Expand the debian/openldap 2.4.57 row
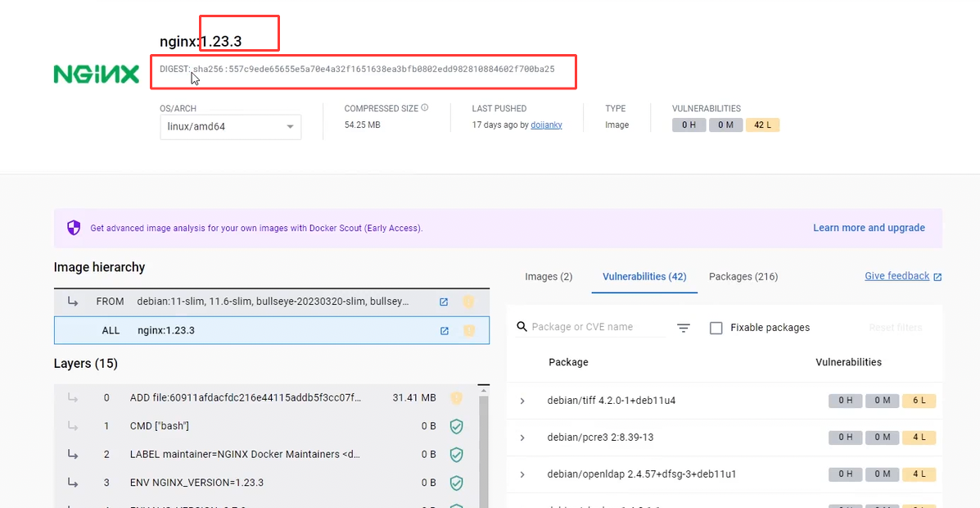 [x=522, y=475]
